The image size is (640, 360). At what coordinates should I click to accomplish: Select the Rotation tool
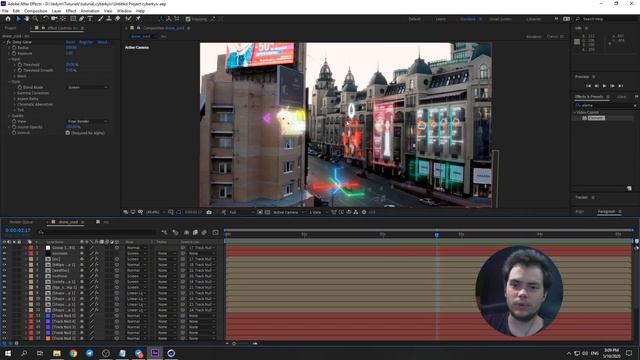46,19
